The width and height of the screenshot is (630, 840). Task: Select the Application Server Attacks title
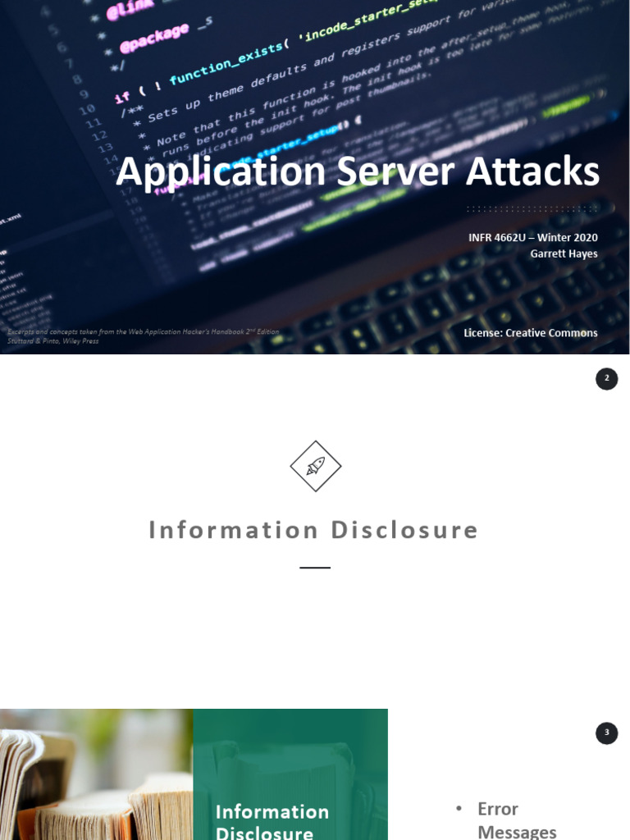[358, 171]
